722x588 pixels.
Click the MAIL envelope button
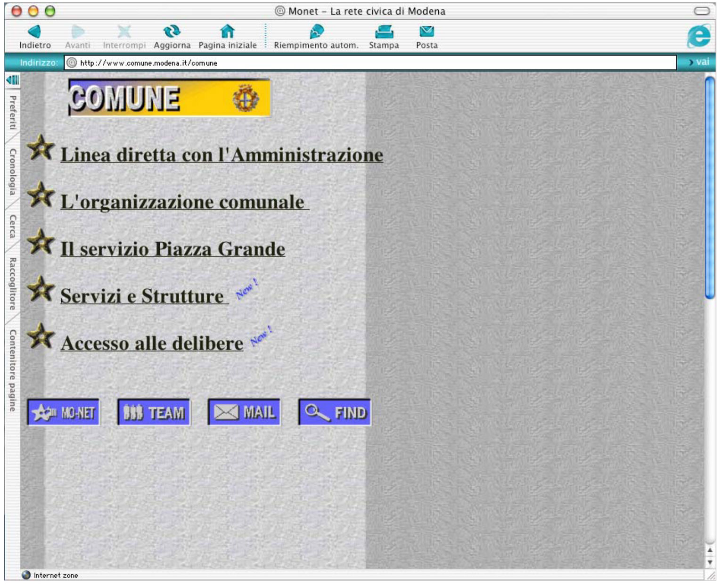(244, 412)
